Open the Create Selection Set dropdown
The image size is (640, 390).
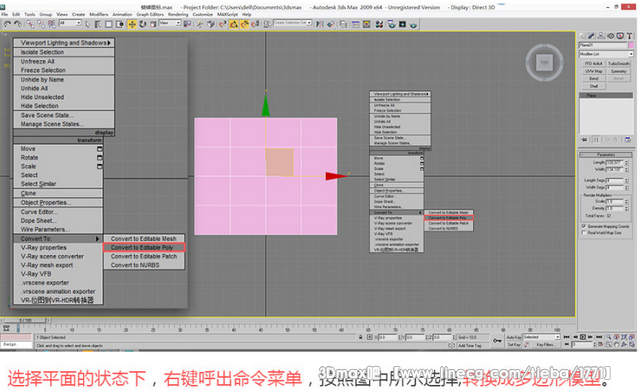pos(293,23)
